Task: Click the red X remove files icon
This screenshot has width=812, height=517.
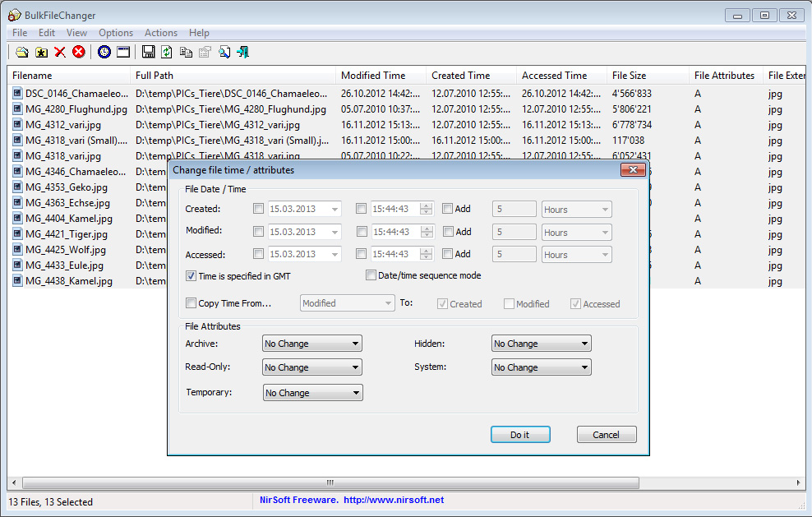Action: coord(60,53)
